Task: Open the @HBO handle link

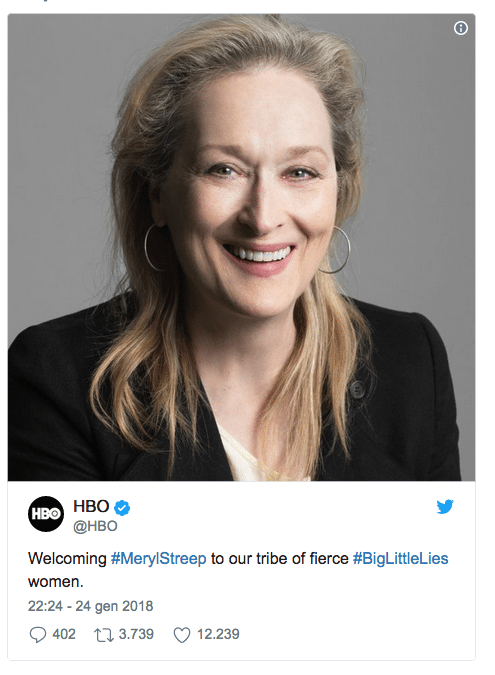Action: [x=95, y=526]
